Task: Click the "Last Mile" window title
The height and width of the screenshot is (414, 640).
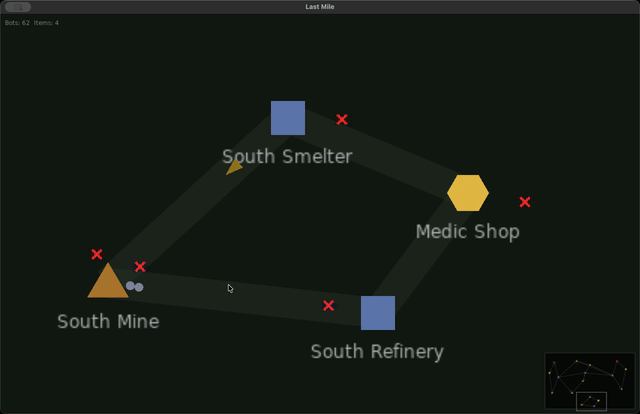Action: pyautogui.click(x=320, y=7)
